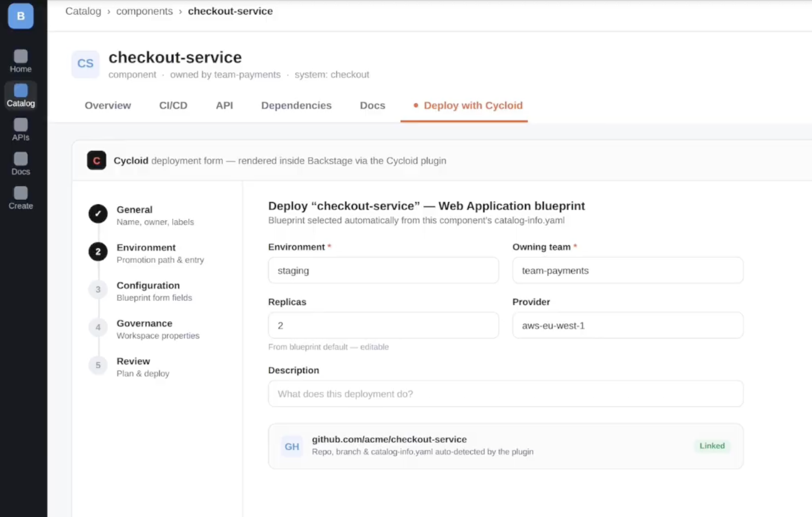Open Create in the sidebar

[x=21, y=198]
